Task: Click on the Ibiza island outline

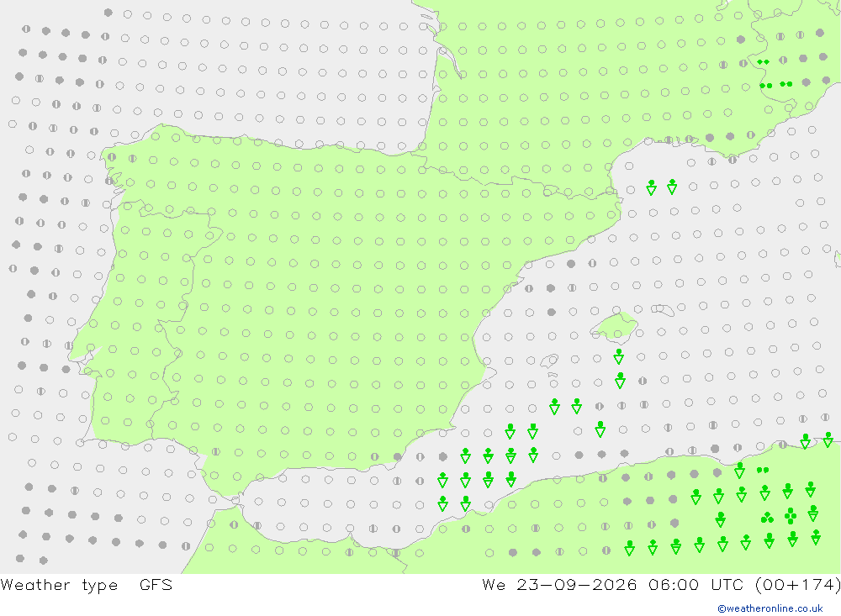Action: [549, 361]
